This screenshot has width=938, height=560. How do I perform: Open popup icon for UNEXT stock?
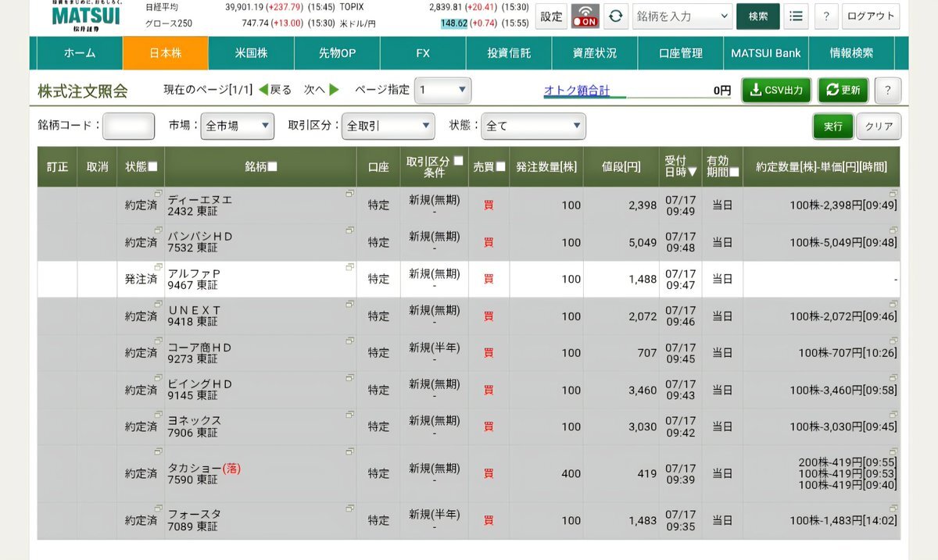pyautogui.click(x=349, y=304)
